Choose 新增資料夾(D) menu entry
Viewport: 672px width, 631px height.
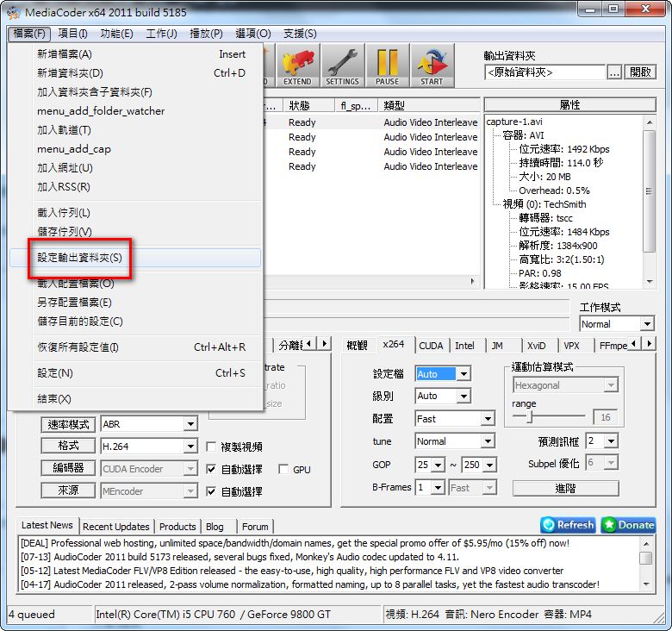(135, 73)
